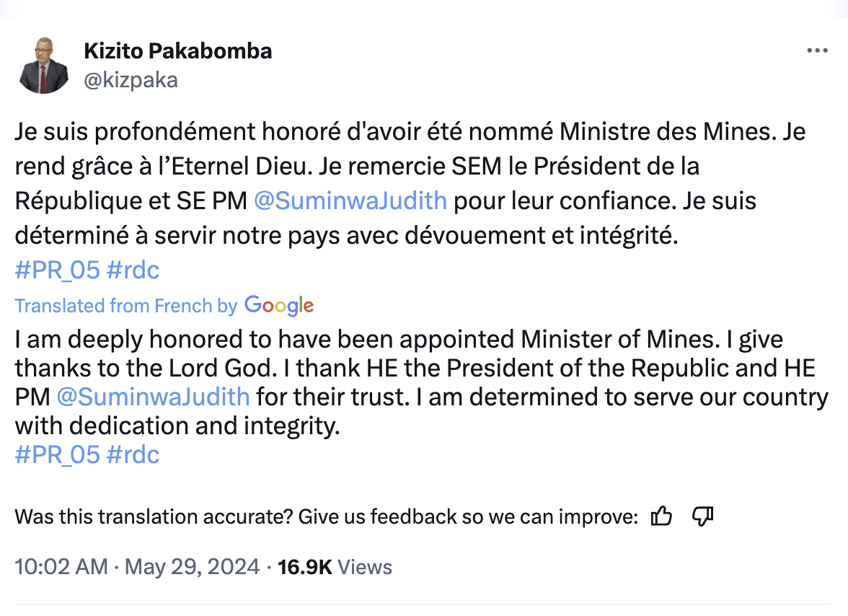Open #rdc hashtag under the French text

pos(133,270)
